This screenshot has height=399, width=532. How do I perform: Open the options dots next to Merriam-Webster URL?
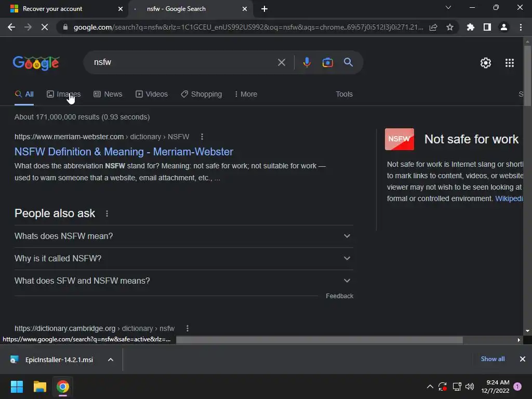(202, 137)
